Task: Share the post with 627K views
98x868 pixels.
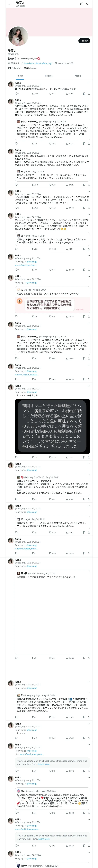Action: click(x=89, y=144)
